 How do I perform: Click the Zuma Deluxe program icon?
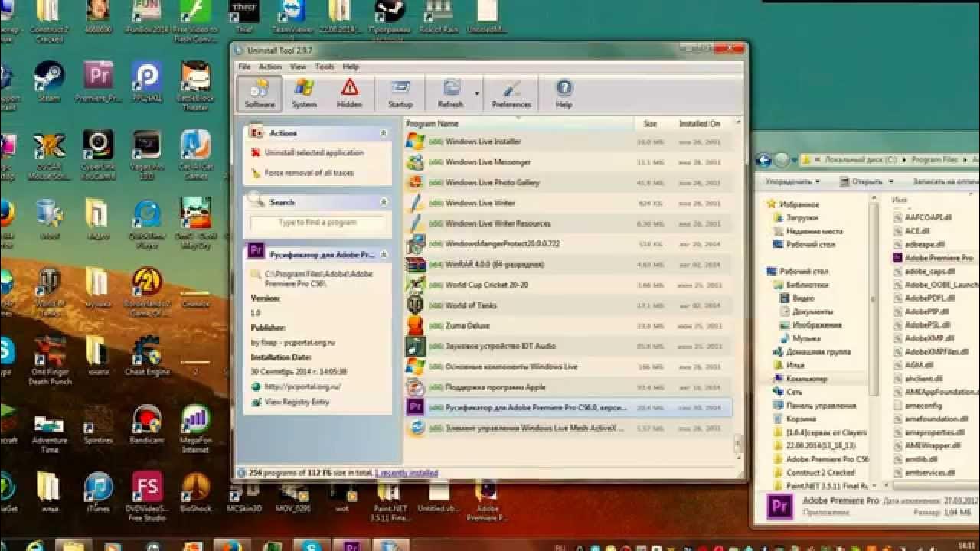pyautogui.click(x=415, y=325)
